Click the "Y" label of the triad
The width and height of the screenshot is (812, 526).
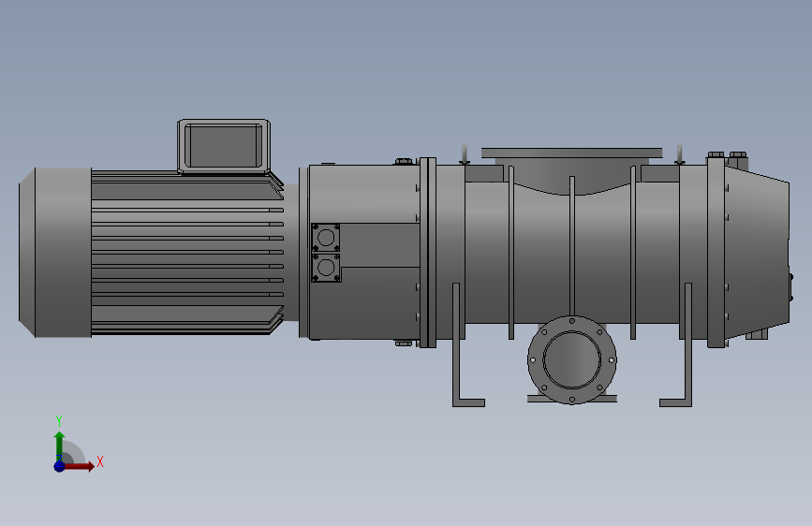[x=59, y=421]
